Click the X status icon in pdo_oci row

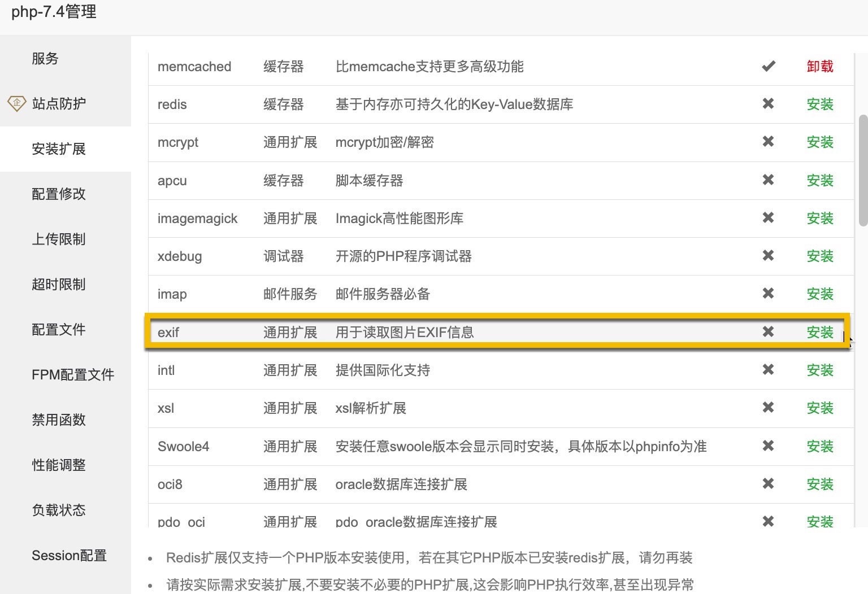[768, 521]
